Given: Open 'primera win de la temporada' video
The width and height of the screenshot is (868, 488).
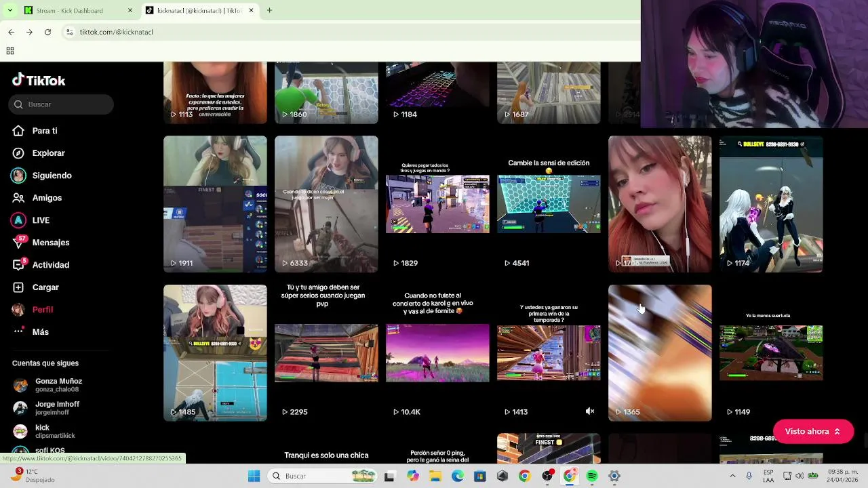Looking at the screenshot, I should (x=549, y=353).
